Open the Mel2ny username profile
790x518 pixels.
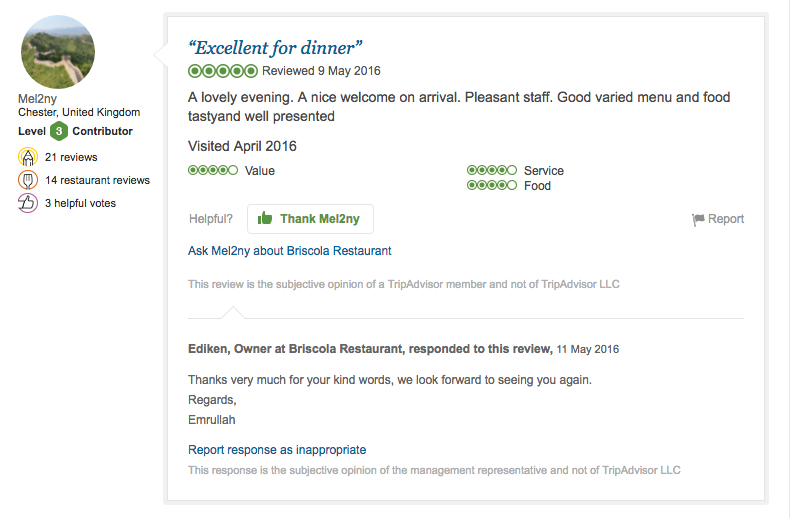click(x=37, y=99)
